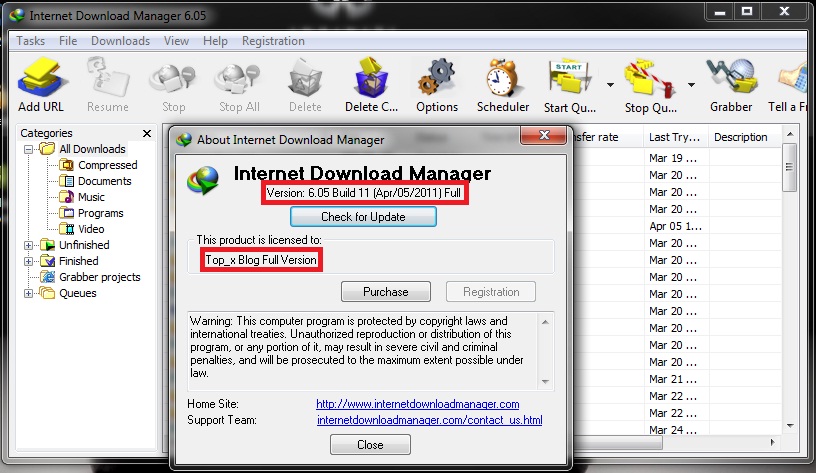Open the Tasks menu
816x473 pixels.
tap(30, 41)
